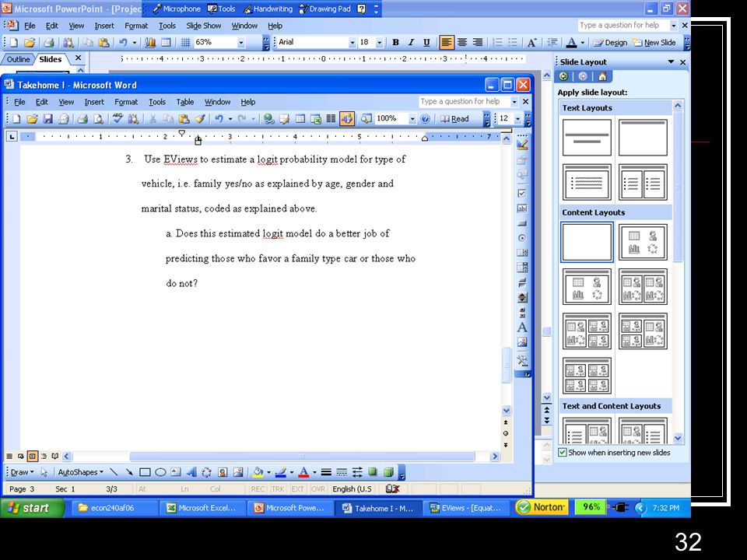The height and width of the screenshot is (560, 747).
Task: Select the Oval drawing tool
Action: tap(160, 472)
